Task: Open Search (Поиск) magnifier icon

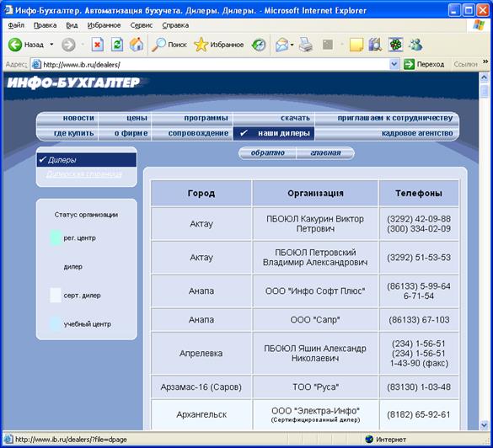Action: [x=158, y=45]
